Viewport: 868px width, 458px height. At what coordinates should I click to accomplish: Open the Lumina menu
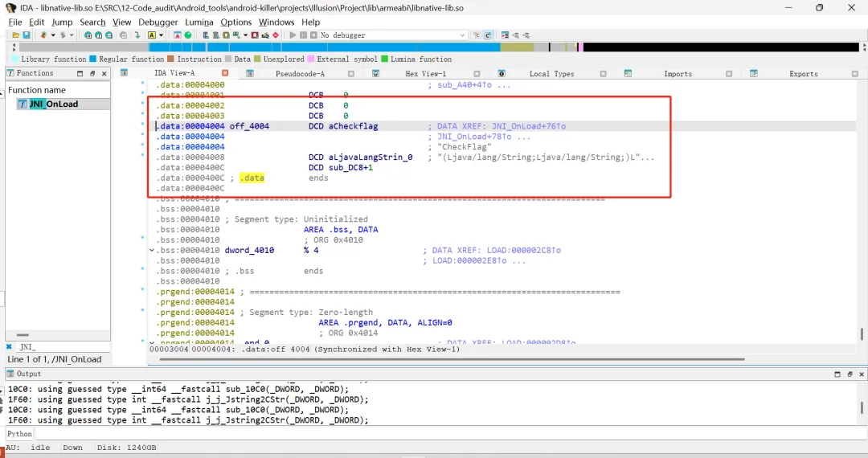click(199, 22)
